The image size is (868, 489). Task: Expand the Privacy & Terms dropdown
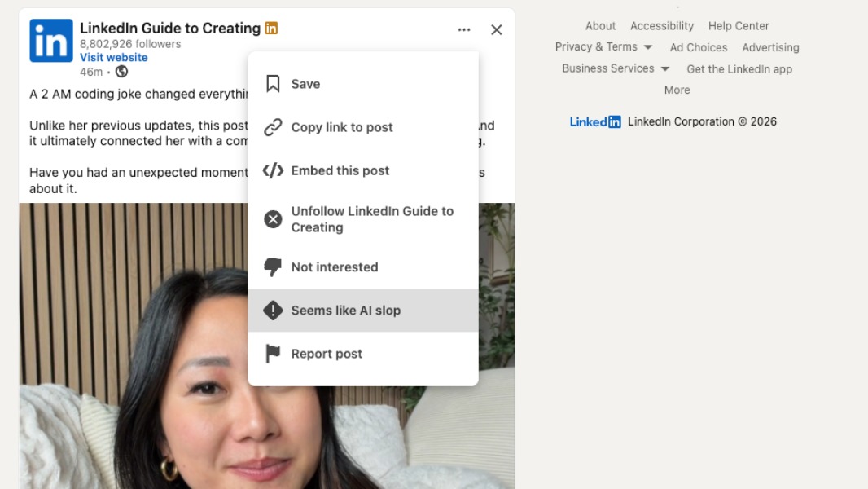pos(603,47)
